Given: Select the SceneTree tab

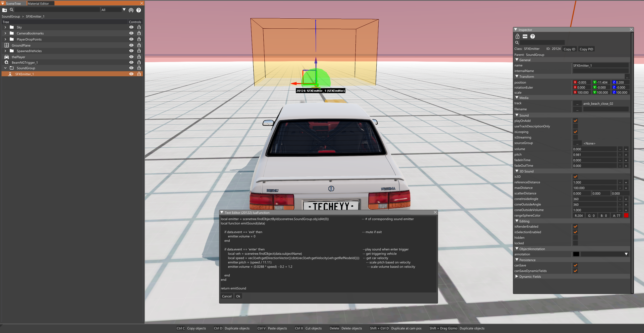Looking at the screenshot, I should [x=13, y=4].
